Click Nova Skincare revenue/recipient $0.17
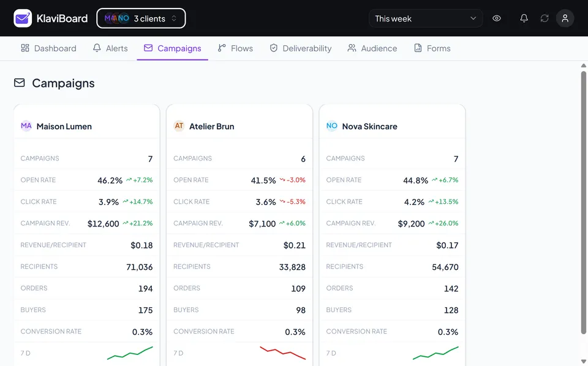Viewport: 588px width, 366px height. pyautogui.click(x=447, y=245)
